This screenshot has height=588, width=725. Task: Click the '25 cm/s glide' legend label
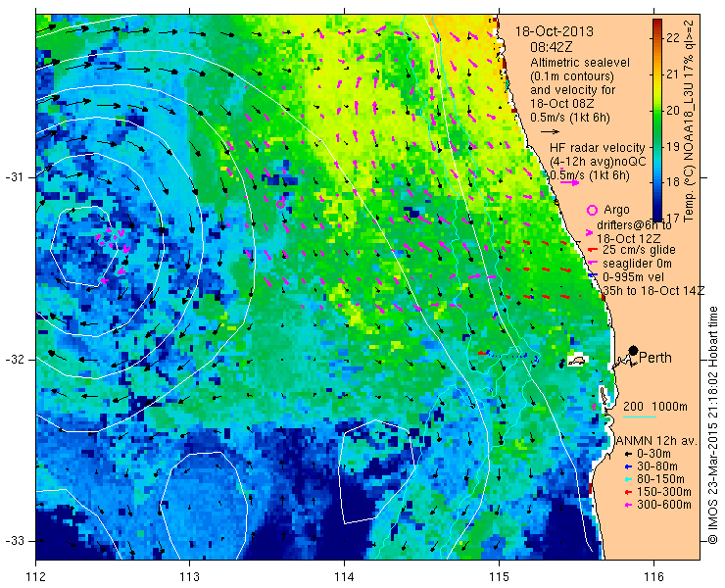pos(639,250)
